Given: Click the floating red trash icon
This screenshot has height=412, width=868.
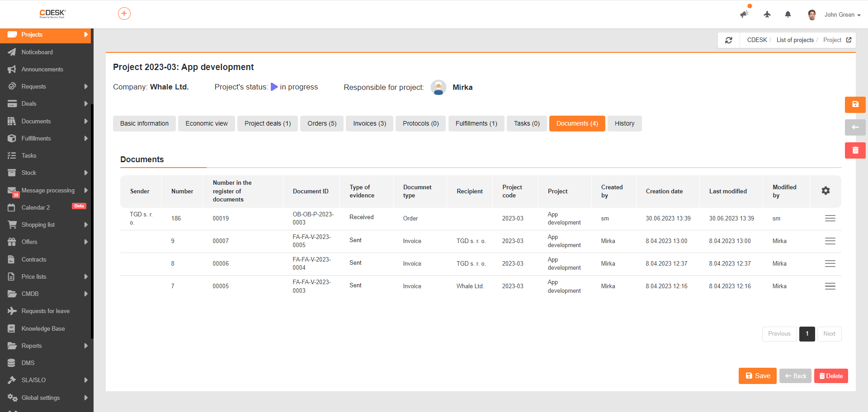Looking at the screenshot, I should click(855, 150).
